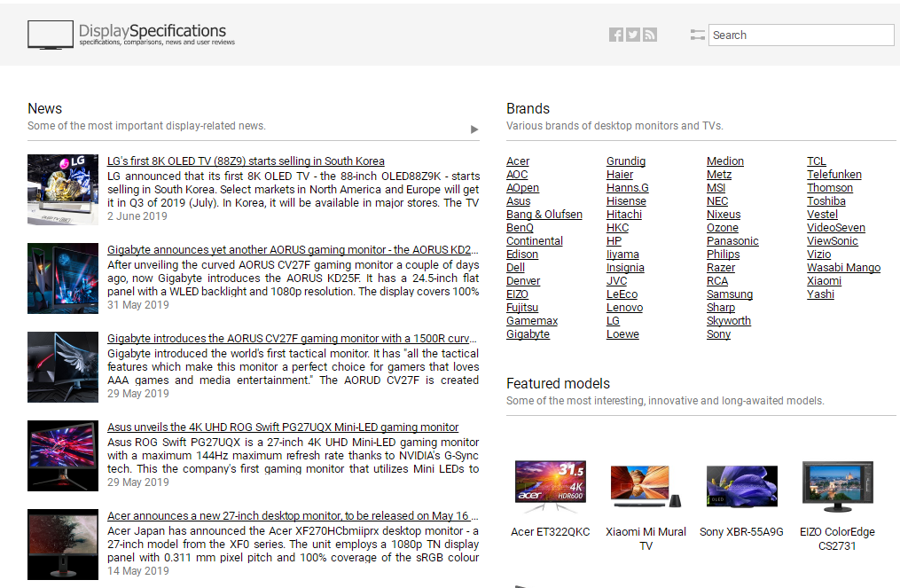Choose the Dell brand link
This screenshot has height=588, width=900.
click(x=515, y=268)
